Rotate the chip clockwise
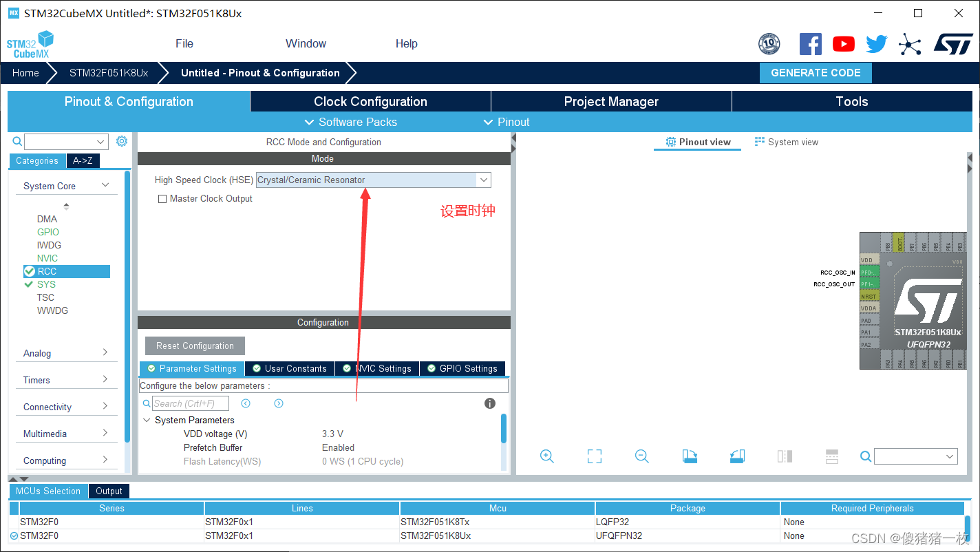This screenshot has width=980, height=552. pyautogui.click(x=690, y=456)
